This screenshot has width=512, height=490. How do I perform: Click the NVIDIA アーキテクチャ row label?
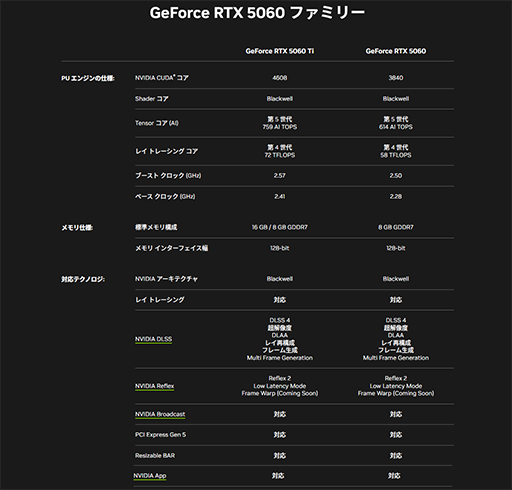coord(166,279)
